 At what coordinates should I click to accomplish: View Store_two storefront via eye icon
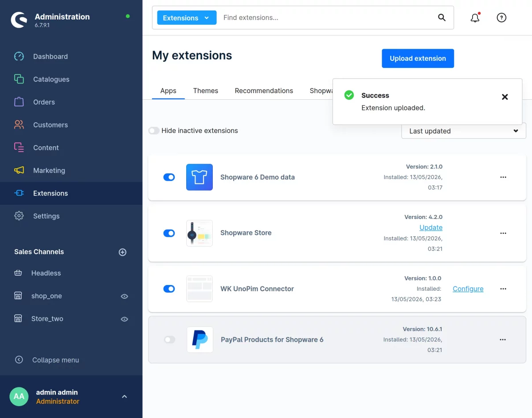click(x=125, y=319)
